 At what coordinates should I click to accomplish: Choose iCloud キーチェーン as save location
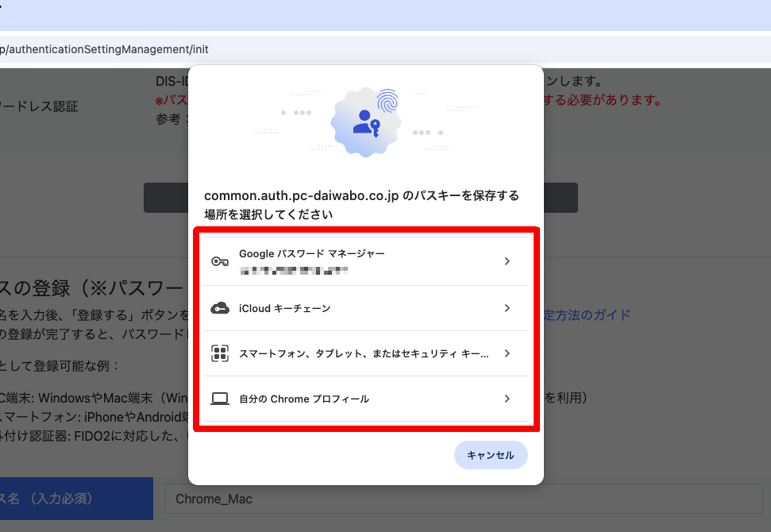click(x=284, y=308)
